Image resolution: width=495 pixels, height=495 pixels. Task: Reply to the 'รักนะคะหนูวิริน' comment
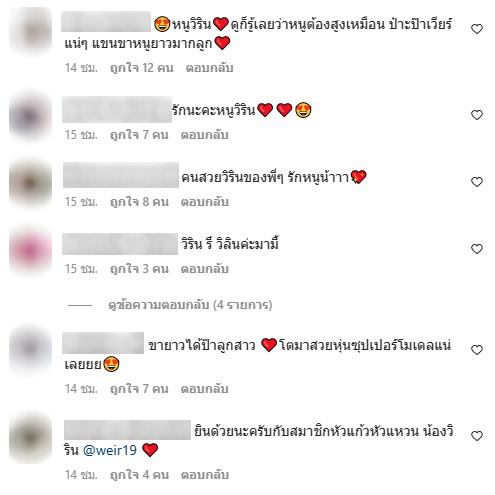[204, 135]
